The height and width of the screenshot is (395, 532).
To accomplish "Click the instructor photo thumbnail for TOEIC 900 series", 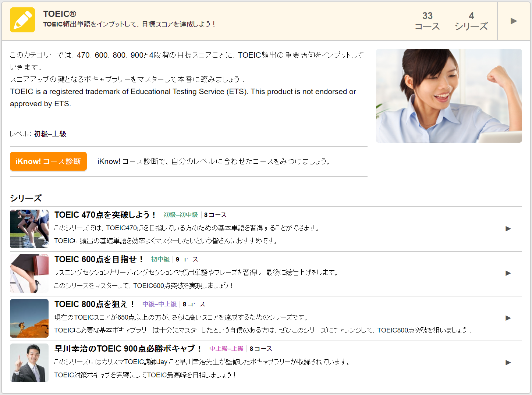I will [x=29, y=363].
